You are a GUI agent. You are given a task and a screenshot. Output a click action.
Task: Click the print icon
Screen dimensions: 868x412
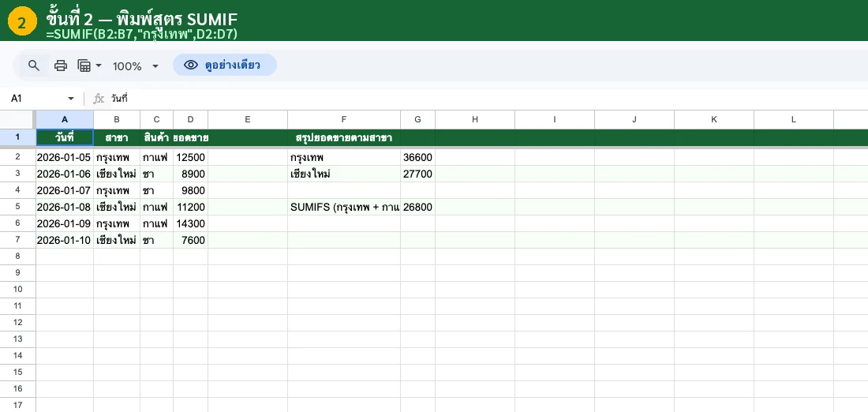61,66
